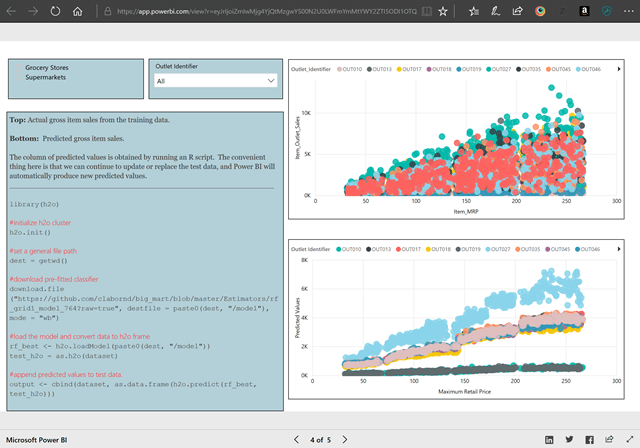Select OUT013 in top chart legend
Image resolution: width=640 pixels, height=448 pixels.
click(x=379, y=69)
